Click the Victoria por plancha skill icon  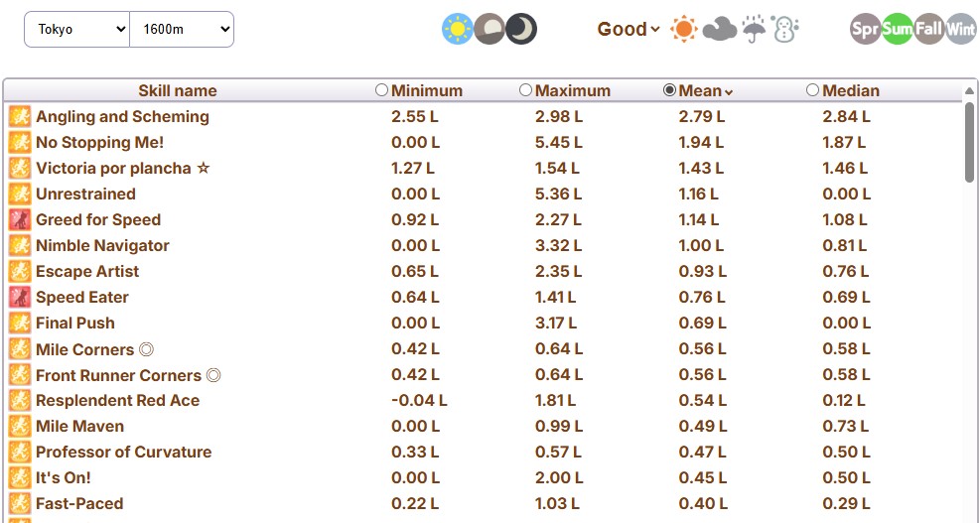[20, 168]
